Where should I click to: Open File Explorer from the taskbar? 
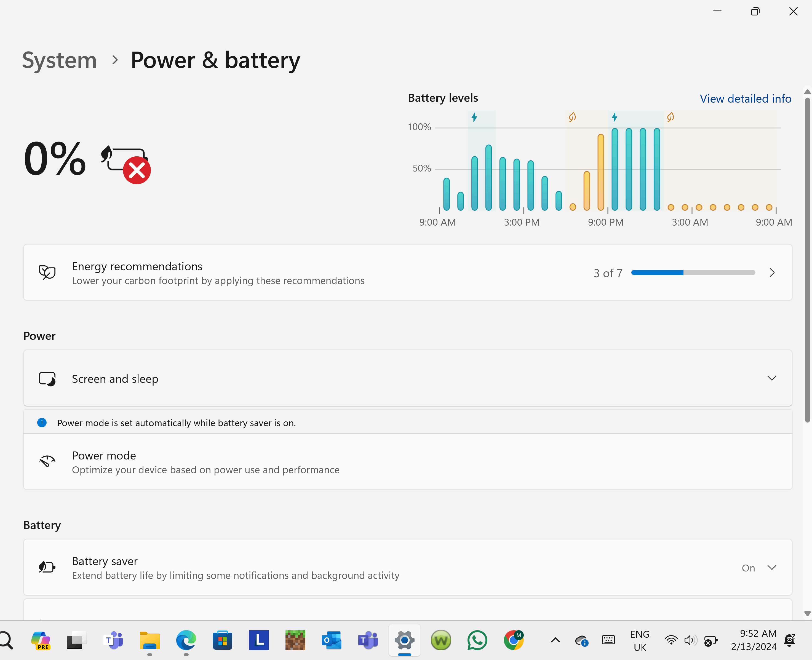pyautogui.click(x=149, y=640)
